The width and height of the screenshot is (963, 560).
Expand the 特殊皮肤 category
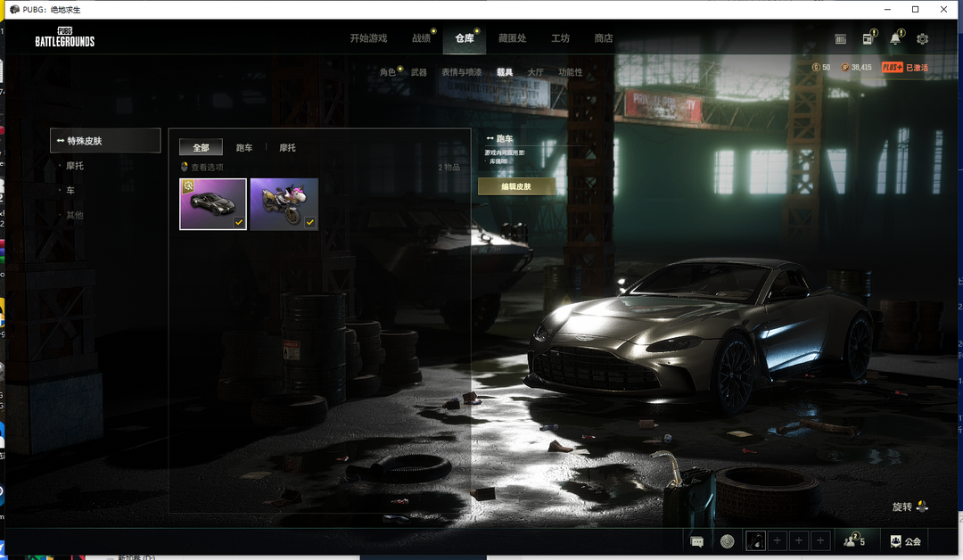(x=105, y=141)
